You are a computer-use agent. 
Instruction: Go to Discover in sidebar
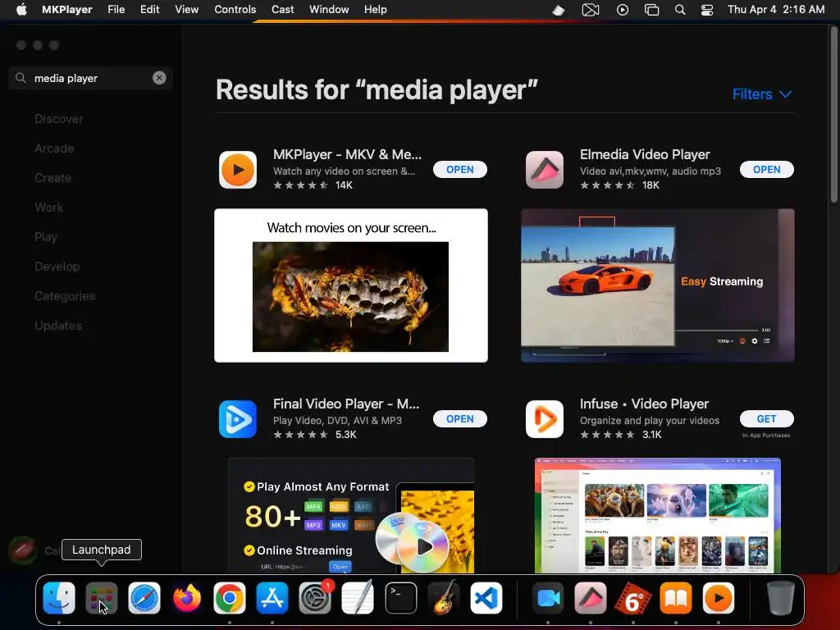[59, 119]
